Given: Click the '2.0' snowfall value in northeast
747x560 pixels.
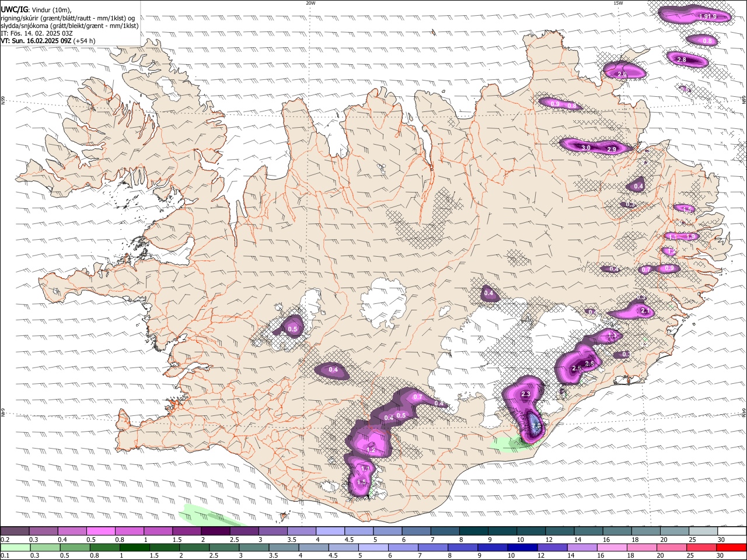Looking at the screenshot, I should point(622,74).
